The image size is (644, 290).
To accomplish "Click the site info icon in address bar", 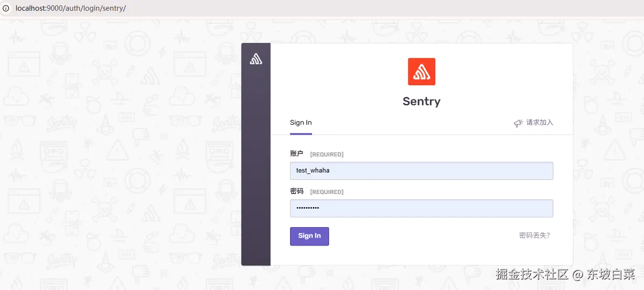I will pyautogui.click(x=6, y=8).
